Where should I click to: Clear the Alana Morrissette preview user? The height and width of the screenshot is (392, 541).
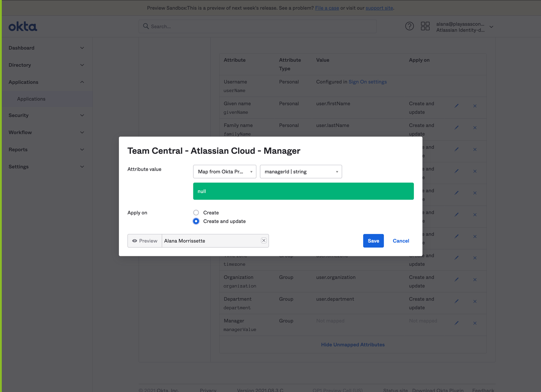tap(264, 241)
